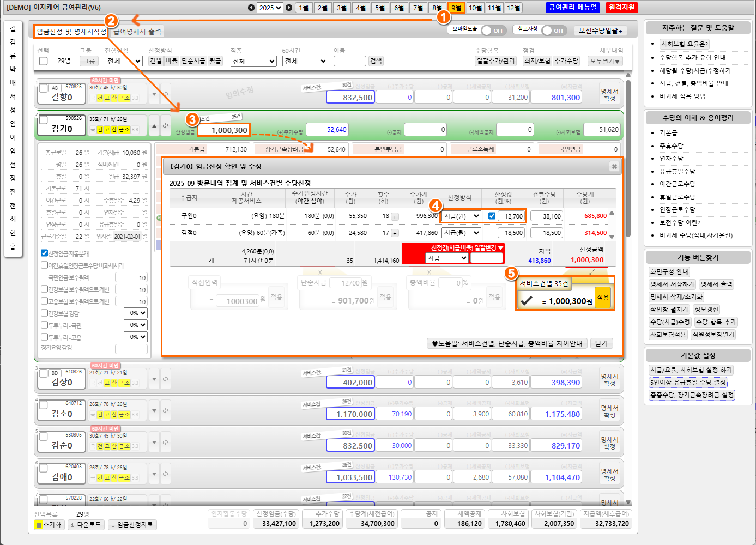Click the 임금산정자료 download button
The height and width of the screenshot is (545, 756).
click(x=132, y=524)
